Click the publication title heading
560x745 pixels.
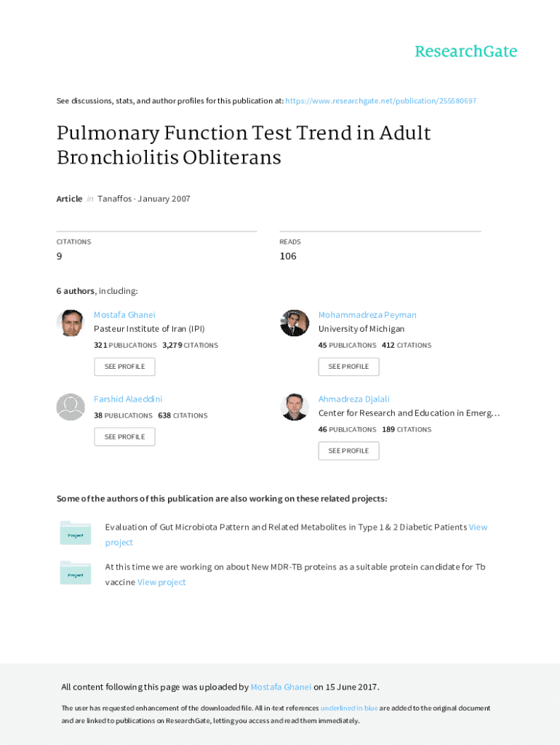244,145
